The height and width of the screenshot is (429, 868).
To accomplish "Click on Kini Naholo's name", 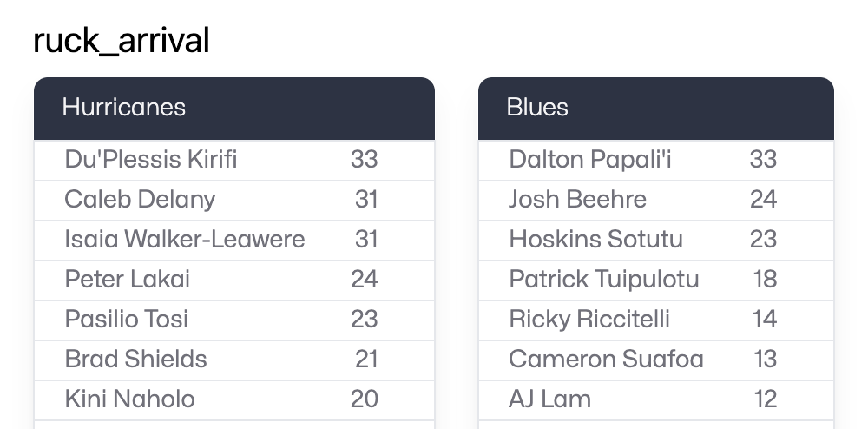I will [x=130, y=399].
